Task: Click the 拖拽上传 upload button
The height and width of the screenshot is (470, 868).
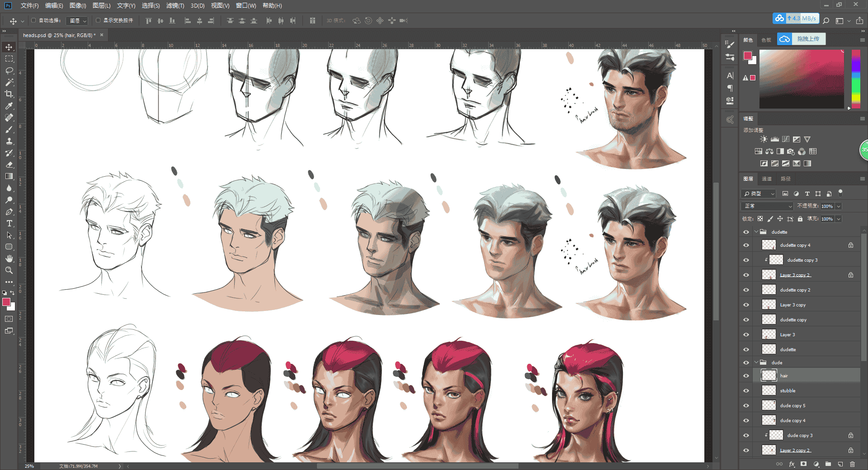Action: [x=802, y=39]
